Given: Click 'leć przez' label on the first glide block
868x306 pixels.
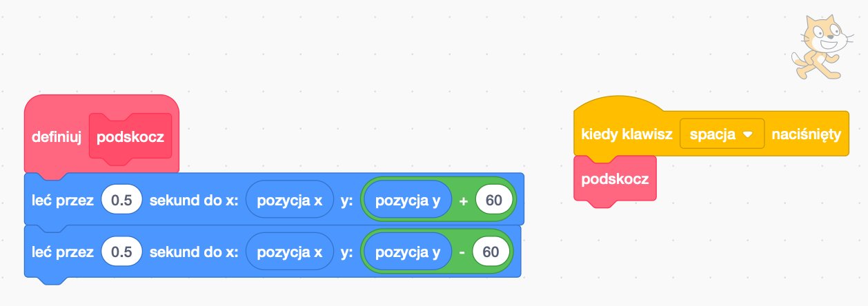Looking at the screenshot, I should click(x=63, y=200).
